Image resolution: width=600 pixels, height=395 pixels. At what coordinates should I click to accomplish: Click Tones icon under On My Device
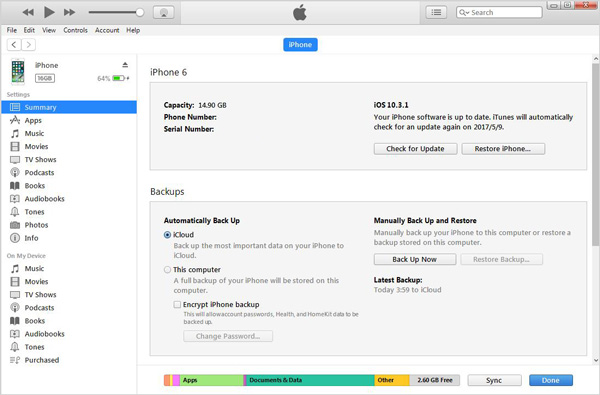coord(15,347)
